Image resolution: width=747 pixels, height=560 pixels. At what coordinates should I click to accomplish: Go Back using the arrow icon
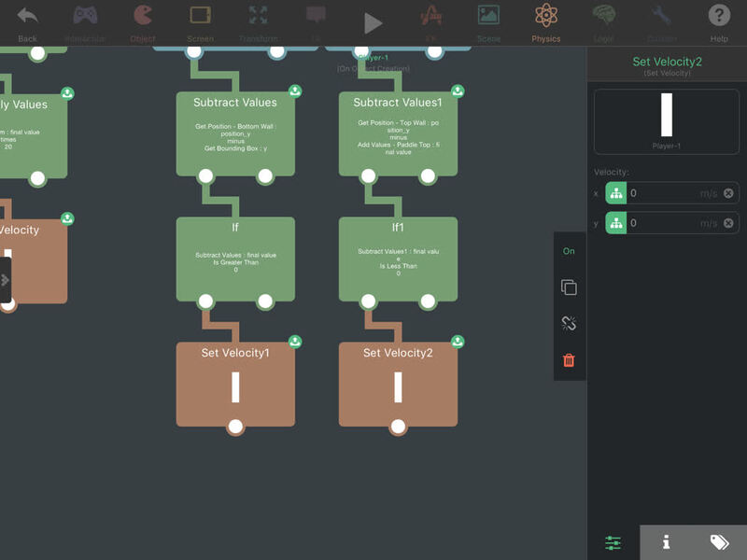click(27, 22)
